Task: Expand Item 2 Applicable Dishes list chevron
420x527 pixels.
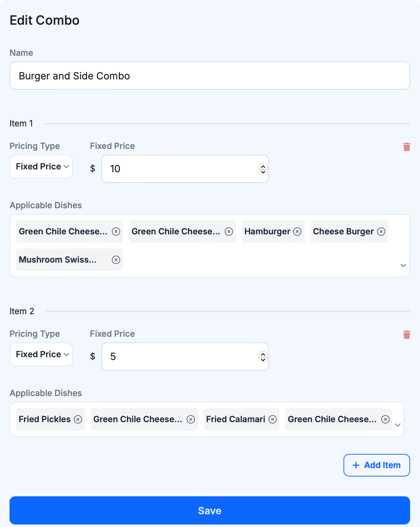Action: (398, 425)
